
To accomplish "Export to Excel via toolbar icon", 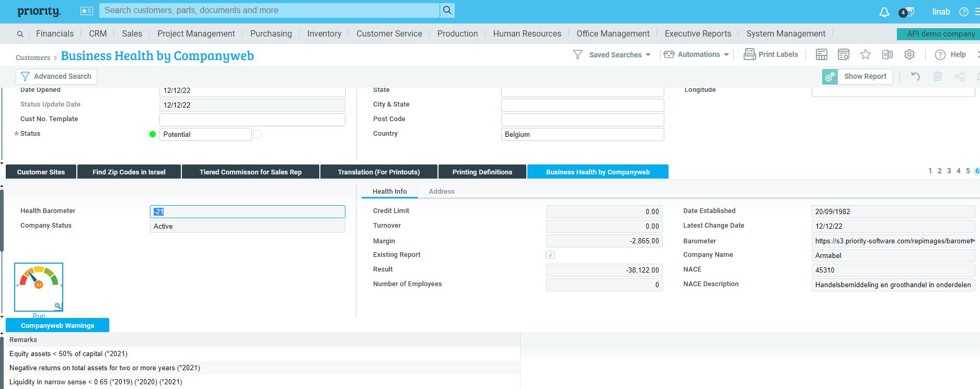I will coord(887,54).
